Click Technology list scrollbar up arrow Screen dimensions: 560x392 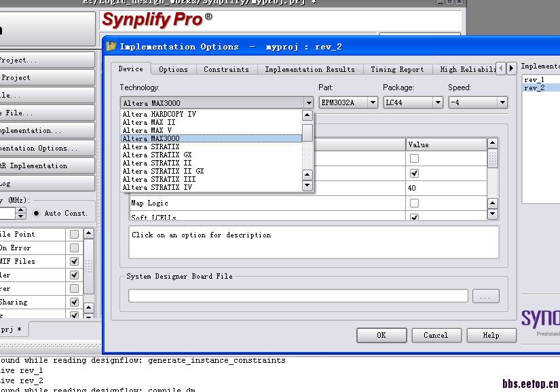(x=307, y=115)
